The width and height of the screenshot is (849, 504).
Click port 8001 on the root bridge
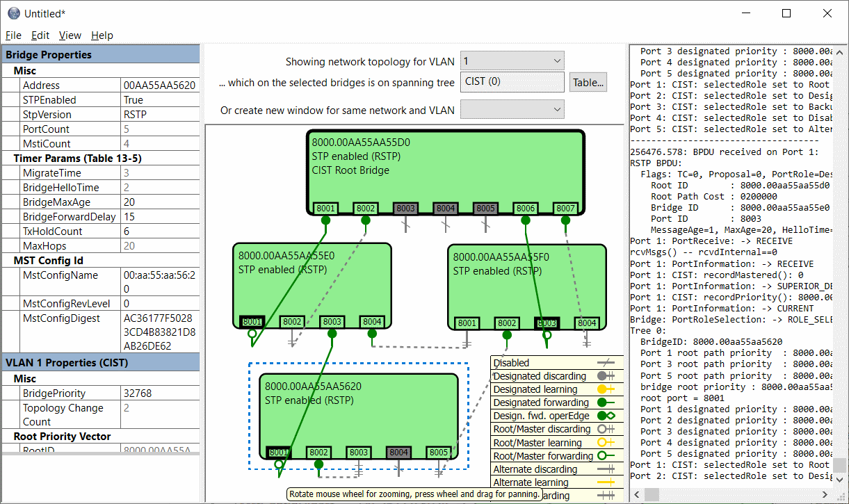coord(325,208)
